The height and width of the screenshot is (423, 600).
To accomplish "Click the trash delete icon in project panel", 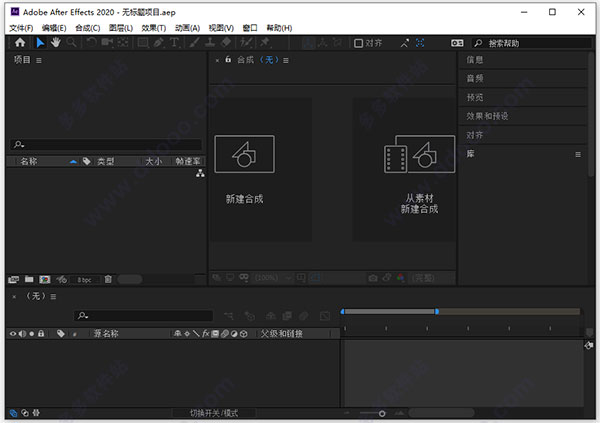I will pos(108,279).
